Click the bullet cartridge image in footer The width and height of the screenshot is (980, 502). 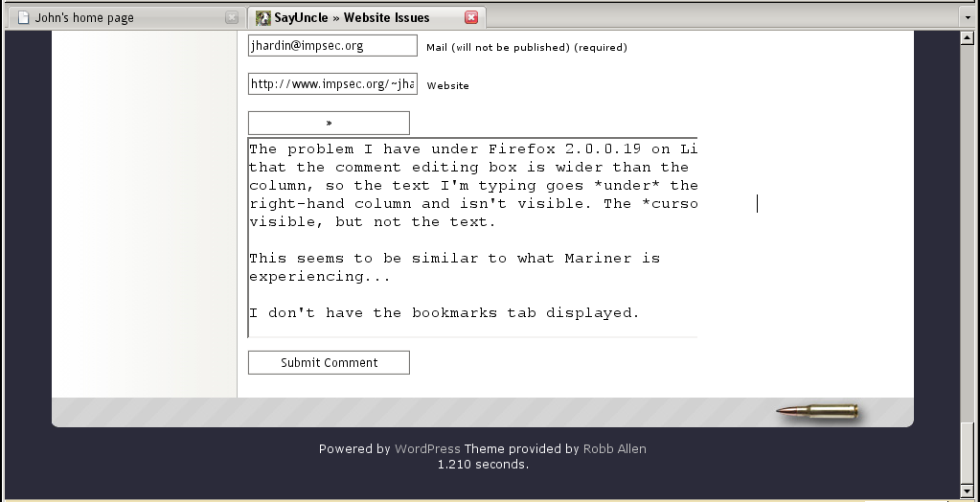(x=817, y=411)
